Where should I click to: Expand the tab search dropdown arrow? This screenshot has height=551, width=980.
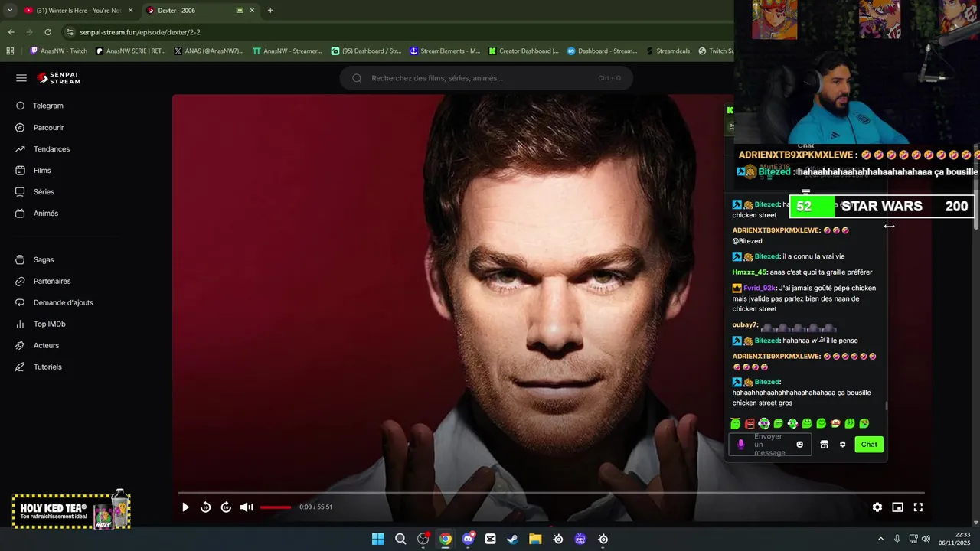click(10, 11)
